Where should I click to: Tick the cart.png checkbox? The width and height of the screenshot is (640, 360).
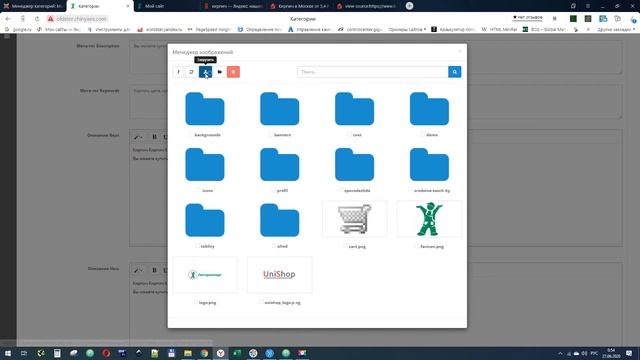tap(345, 246)
